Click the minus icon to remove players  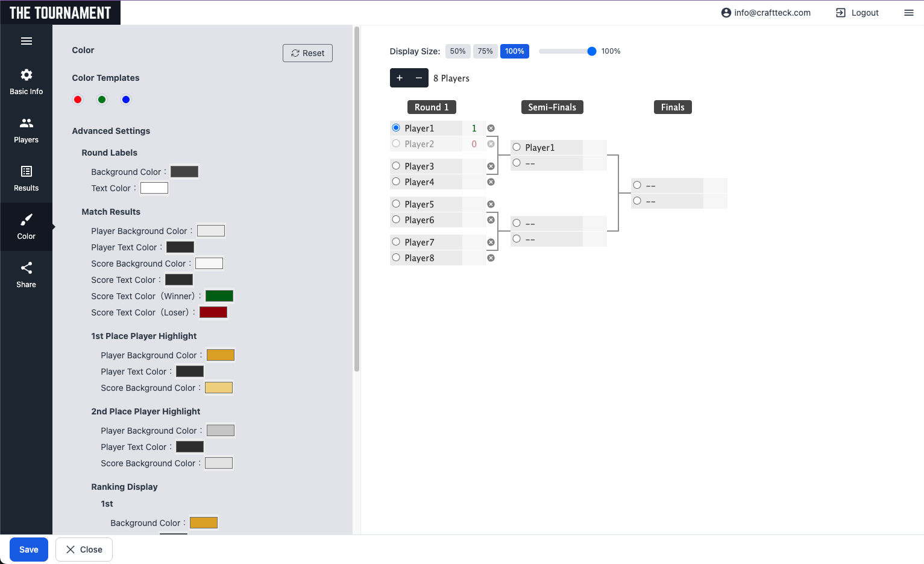(419, 78)
